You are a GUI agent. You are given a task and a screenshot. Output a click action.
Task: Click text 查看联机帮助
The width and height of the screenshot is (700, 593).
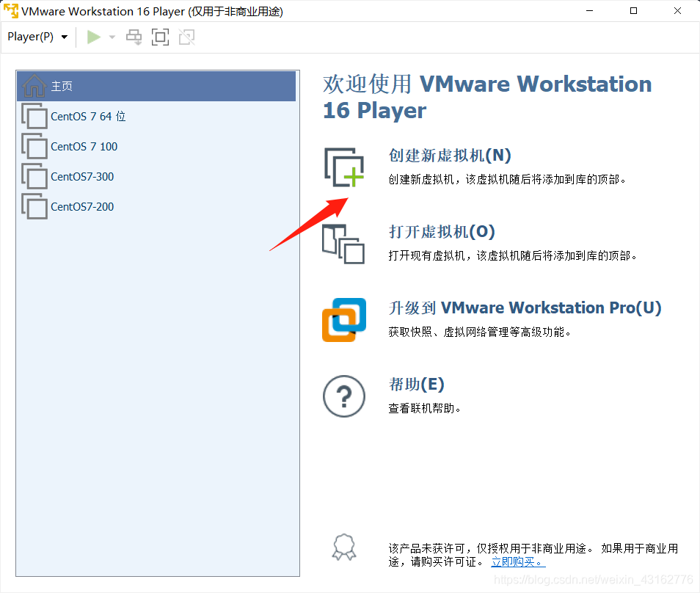(425, 409)
